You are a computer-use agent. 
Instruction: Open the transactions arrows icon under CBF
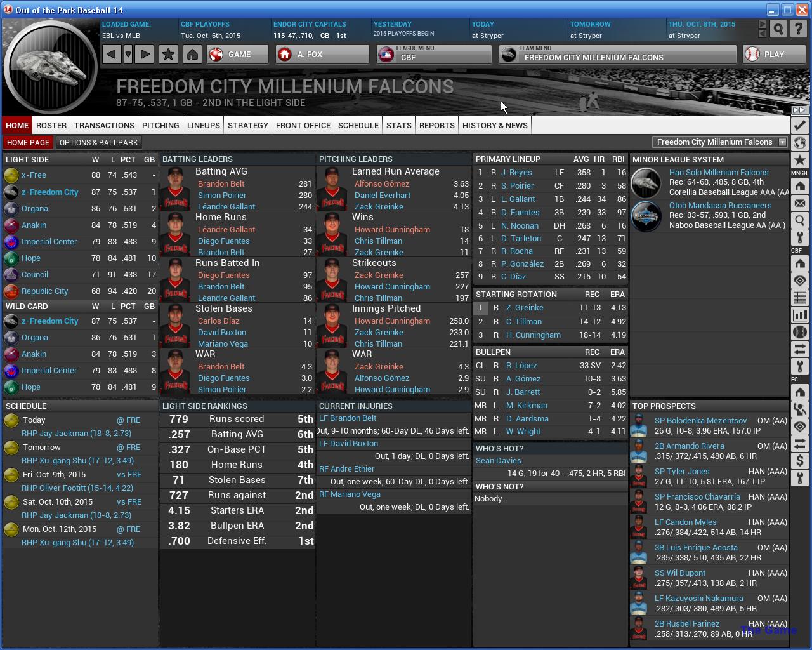coord(799,349)
